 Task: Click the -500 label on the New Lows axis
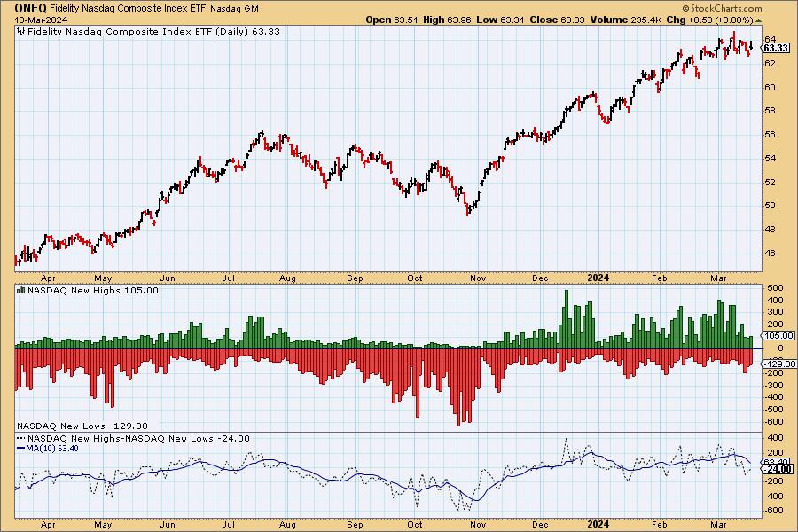(x=773, y=410)
